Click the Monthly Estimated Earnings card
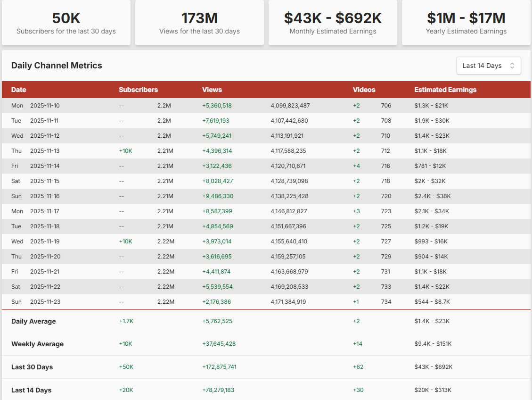532x400 pixels. [333, 23]
